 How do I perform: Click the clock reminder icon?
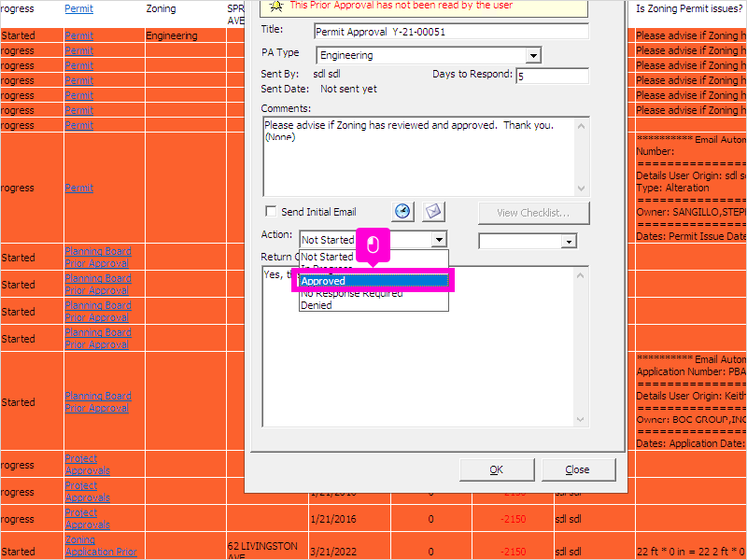pyautogui.click(x=402, y=212)
